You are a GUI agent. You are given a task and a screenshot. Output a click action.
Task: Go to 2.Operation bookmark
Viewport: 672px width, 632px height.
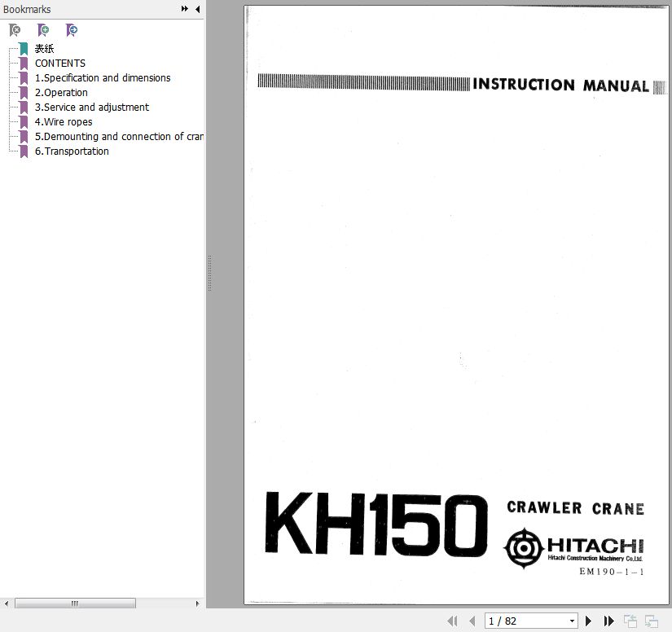61,93
